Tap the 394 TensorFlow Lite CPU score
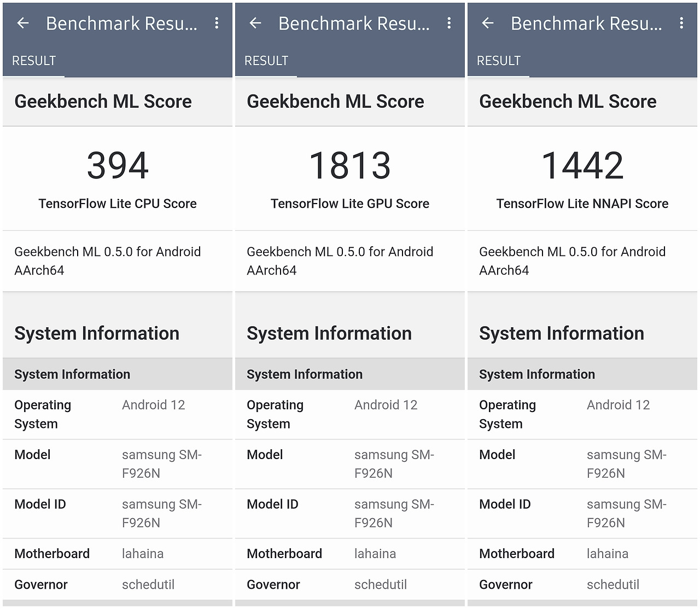 click(118, 165)
